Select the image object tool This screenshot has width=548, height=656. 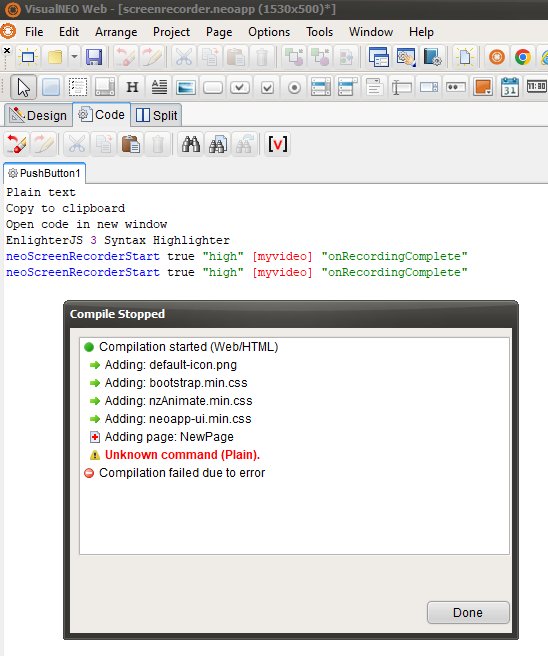(x=186, y=87)
